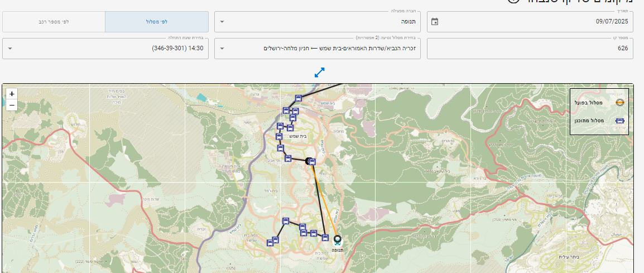The width and height of the screenshot is (644, 273).
Task: Click the מסלול מתוכנן legend bus icon
Action: (x=620, y=121)
